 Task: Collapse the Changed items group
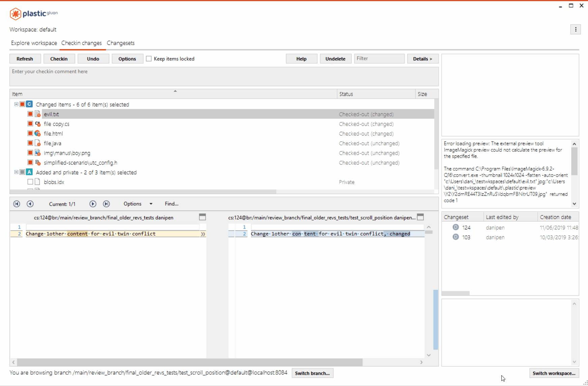pos(16,104)
